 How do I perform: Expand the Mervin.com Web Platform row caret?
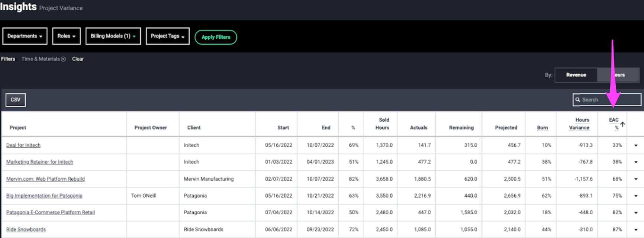tap(636, 179)
